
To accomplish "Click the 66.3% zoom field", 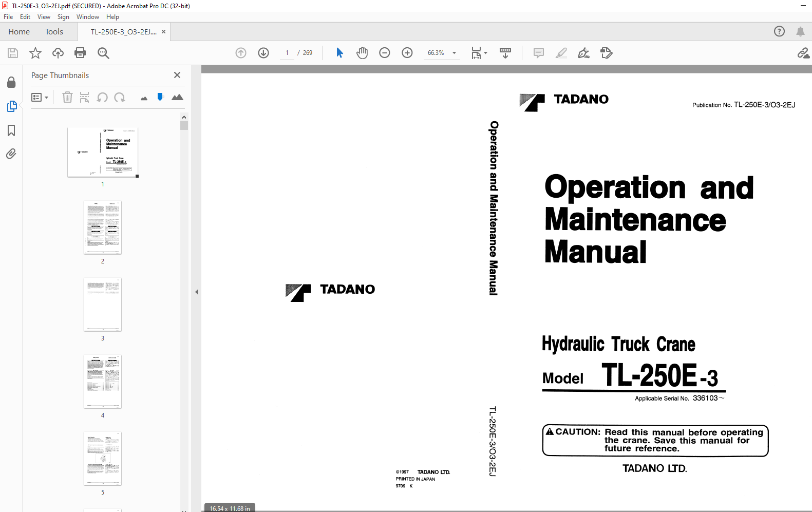I will point(436,53).
